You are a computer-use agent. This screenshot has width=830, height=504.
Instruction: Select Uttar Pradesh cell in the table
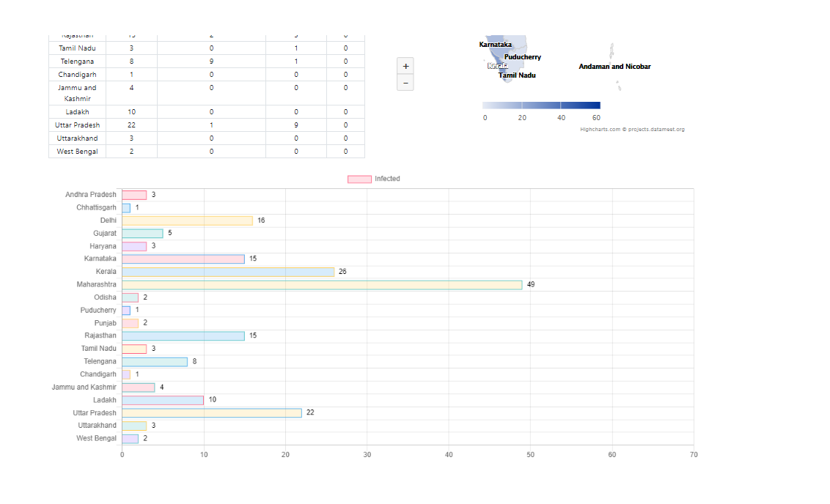(x=77, y=125)
